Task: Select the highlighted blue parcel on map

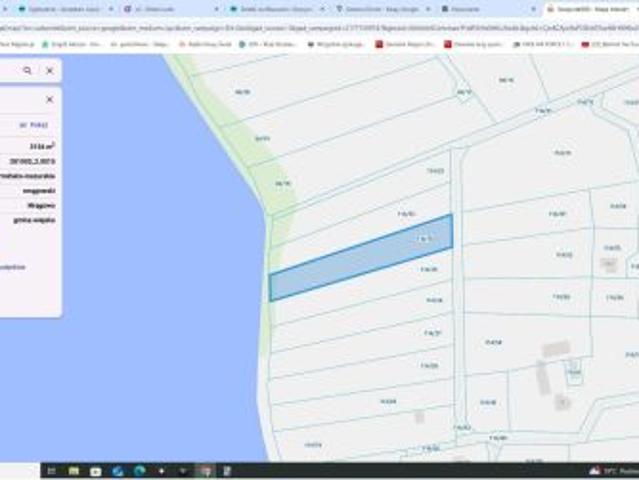Action: pyautogui.click(x=360, y=258)
